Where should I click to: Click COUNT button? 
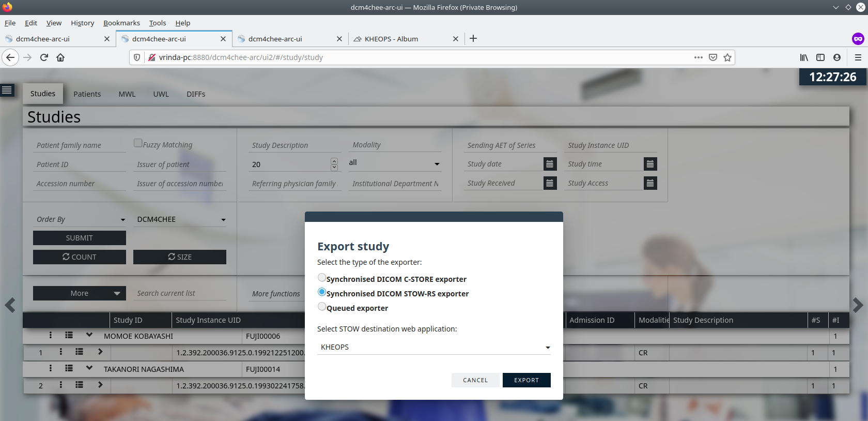(80, 257)
